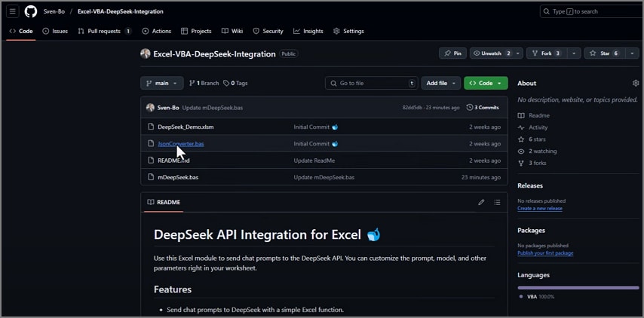Open the "Update ReadMe" commit message
Image resolution: width=644 pixels, height=318 pixels.
click(x=314, y=161)
